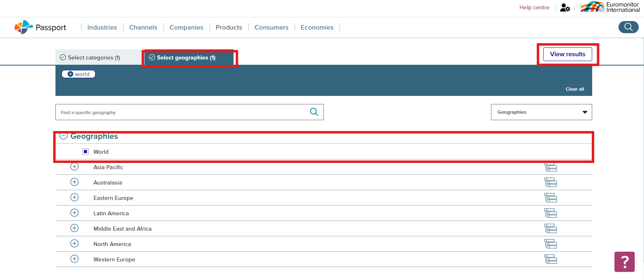Open the Industries menu
The height and width of the screenshot is (280, 644).
click(x=102, y=28)
